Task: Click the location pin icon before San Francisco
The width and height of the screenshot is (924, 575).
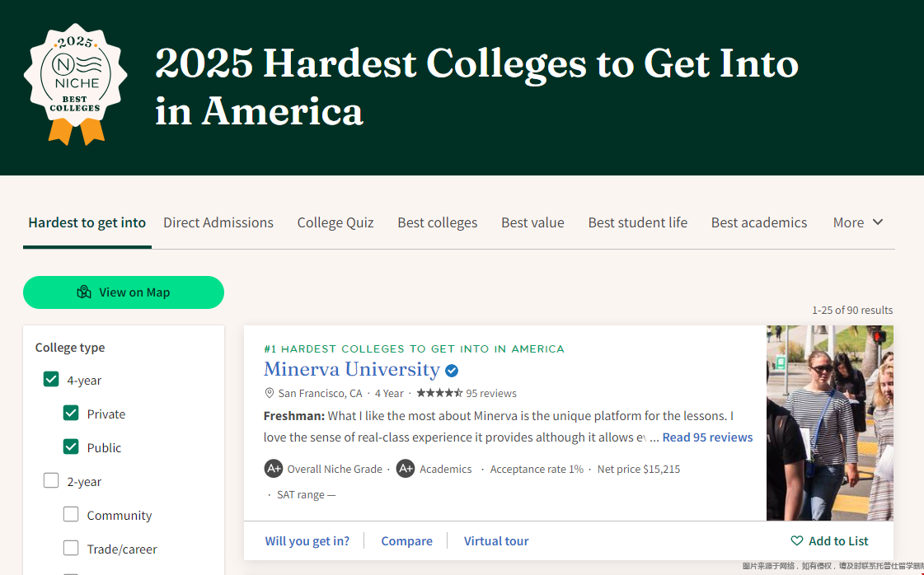Action: 270,393
